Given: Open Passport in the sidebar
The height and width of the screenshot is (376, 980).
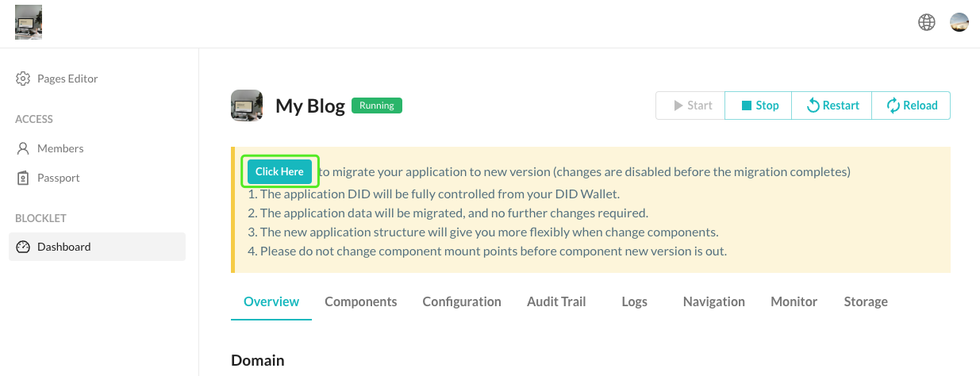Looking at the screenshot, I should [x=58, y=178].
